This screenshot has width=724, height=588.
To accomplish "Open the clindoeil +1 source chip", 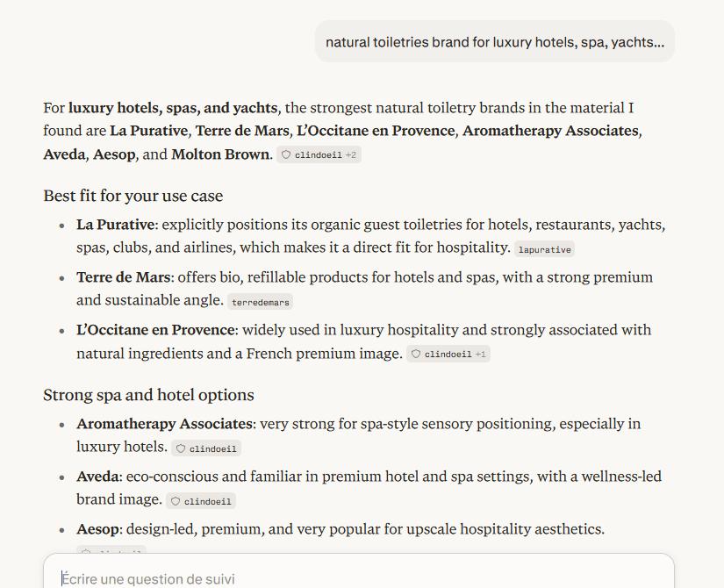I will [448, 354].
